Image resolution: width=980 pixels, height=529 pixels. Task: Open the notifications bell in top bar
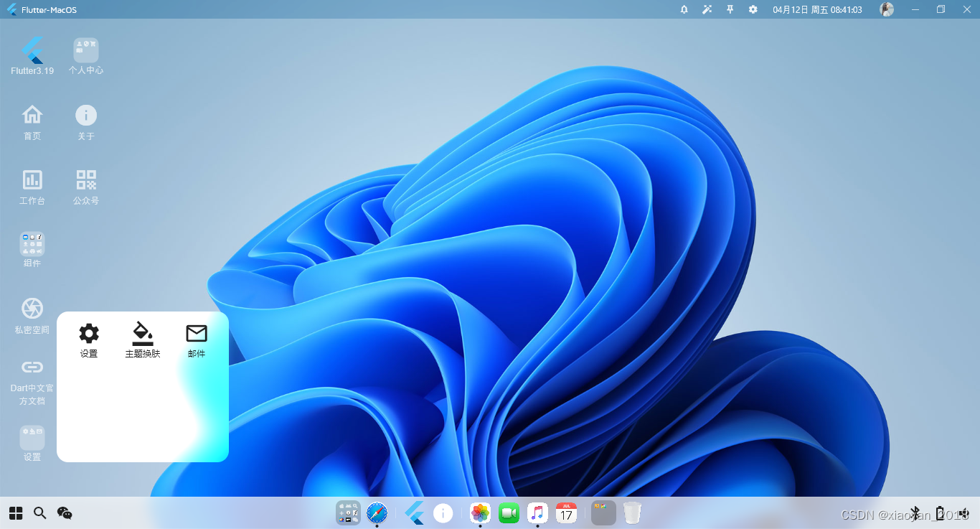(x=684, y=9)
